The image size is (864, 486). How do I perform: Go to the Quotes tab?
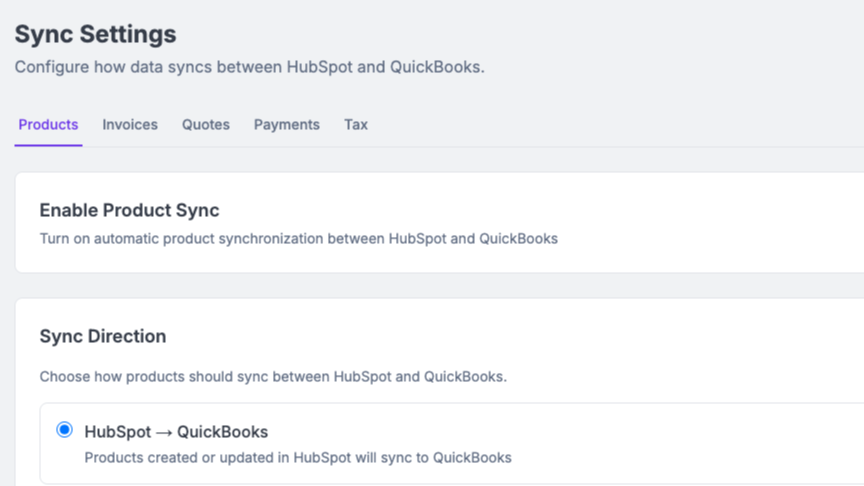[x=206, y=125]
